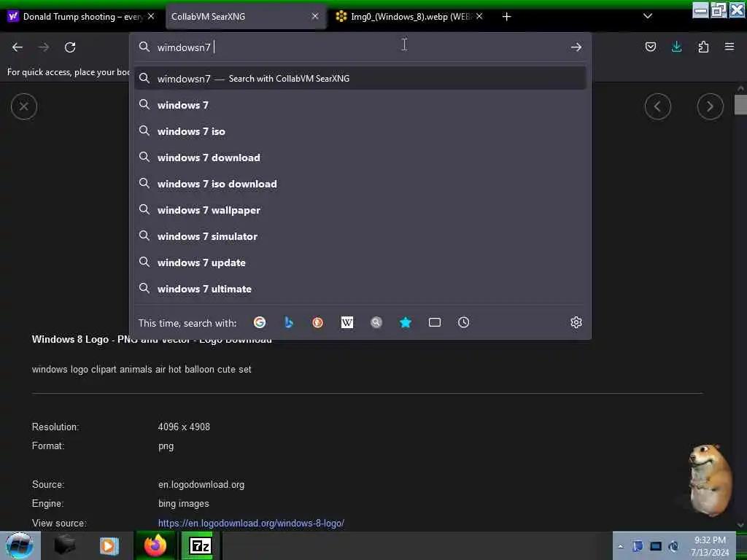The width and height of the screenshot is (747, 560).
Task: Open the Firefox hamburger menu
Action: 729,47
